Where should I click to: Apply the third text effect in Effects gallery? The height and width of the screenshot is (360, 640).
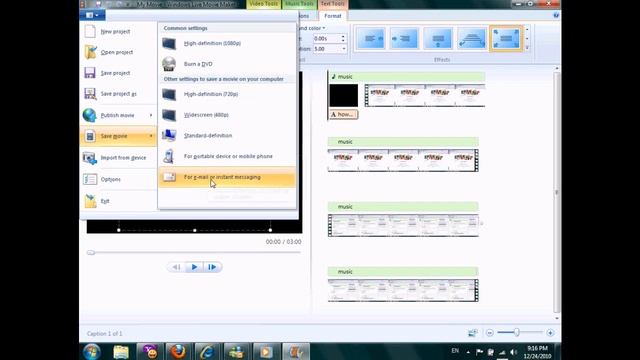click(438, 39)
